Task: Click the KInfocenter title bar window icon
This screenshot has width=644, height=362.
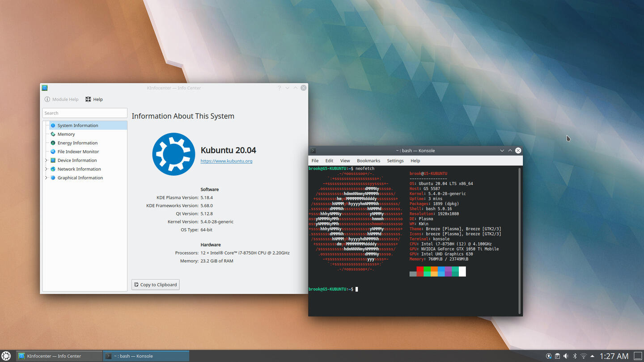Action: (x=45, y=88)
